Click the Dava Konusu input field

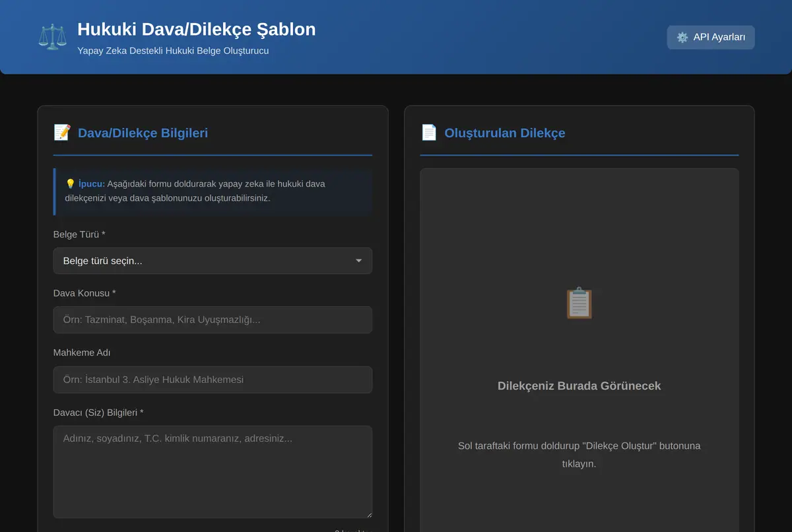coord(213,320)
